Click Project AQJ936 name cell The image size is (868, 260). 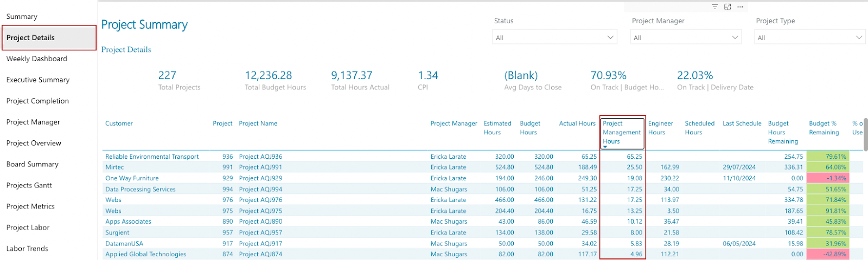coord(260,157)
